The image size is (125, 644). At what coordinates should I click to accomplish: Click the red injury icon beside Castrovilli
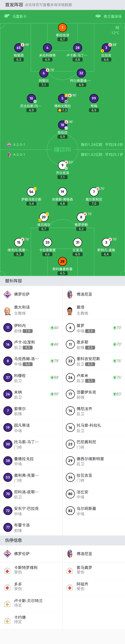coord(7,571)
